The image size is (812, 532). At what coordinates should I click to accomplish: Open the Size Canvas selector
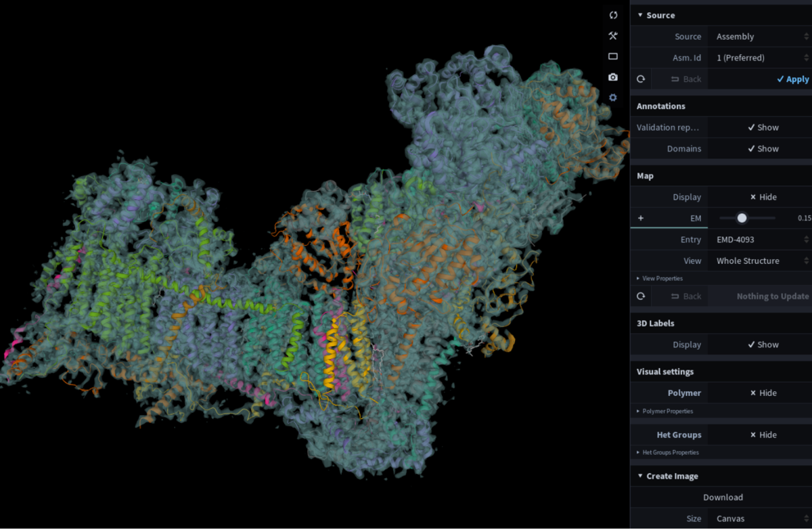[x=761, y=519]
